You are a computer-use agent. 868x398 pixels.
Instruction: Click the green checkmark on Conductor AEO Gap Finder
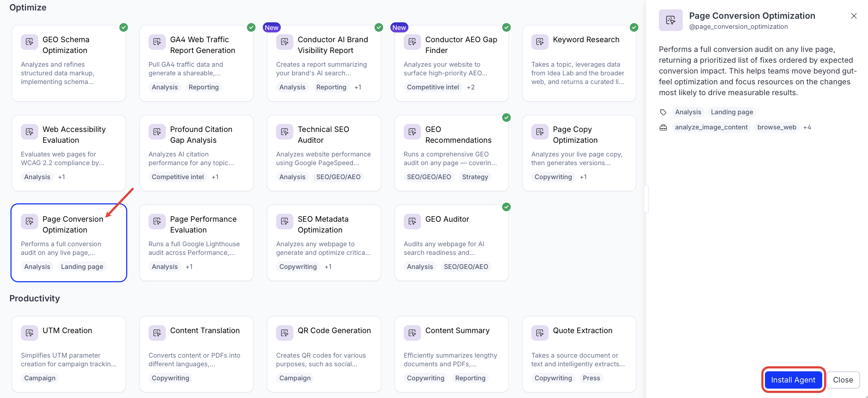point(506,27)
